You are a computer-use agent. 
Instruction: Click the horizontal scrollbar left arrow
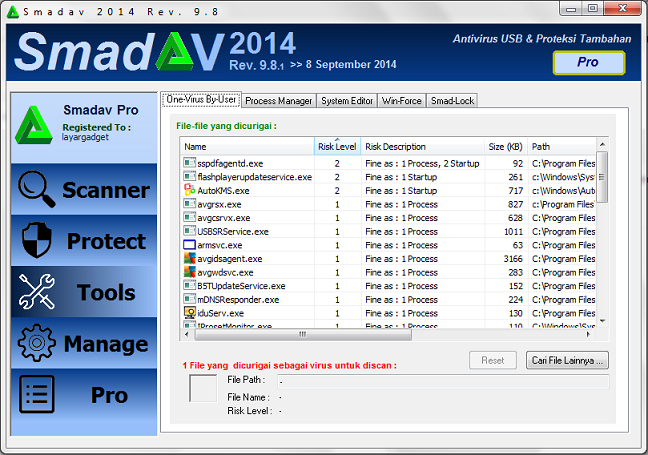(x=187, y=334)
